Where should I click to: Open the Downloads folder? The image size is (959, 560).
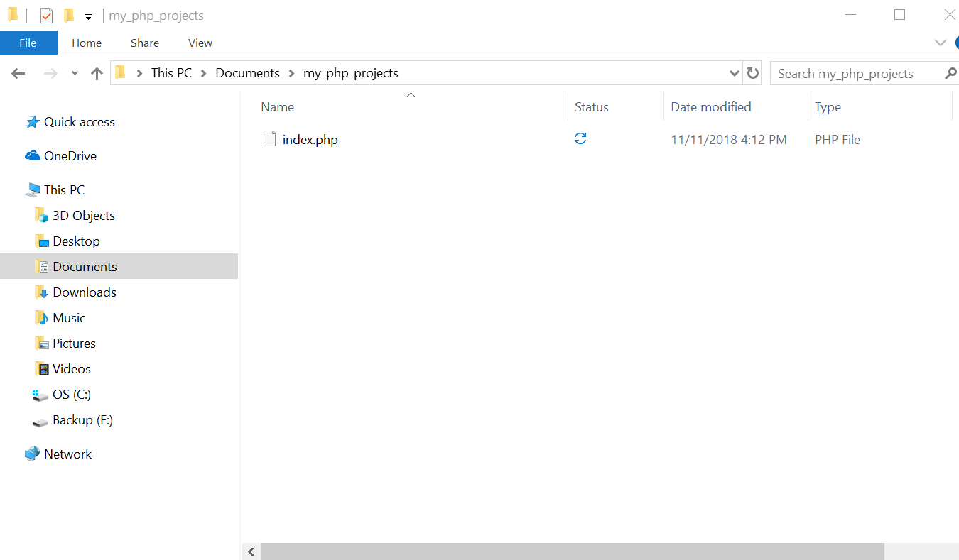click(x=84, y=292)
